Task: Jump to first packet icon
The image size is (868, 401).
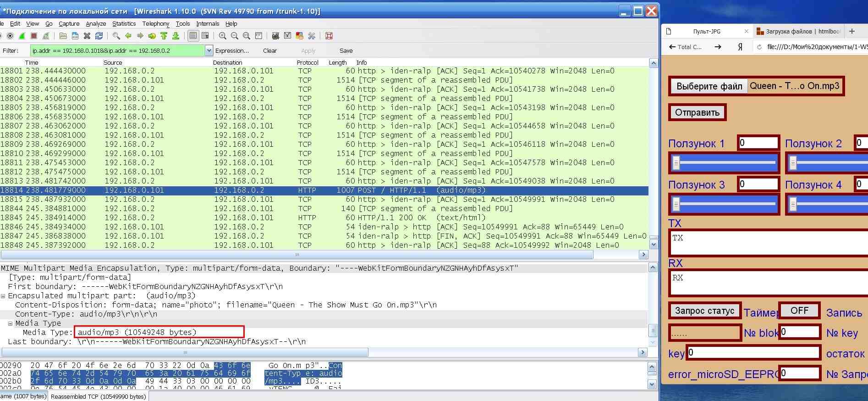Action: tap(164, 36)
